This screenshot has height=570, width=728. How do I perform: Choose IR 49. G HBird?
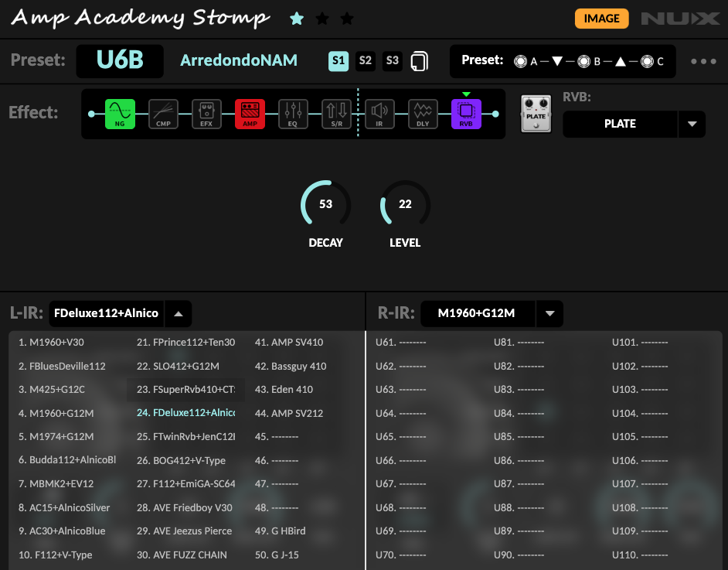[x=280, y=531]
